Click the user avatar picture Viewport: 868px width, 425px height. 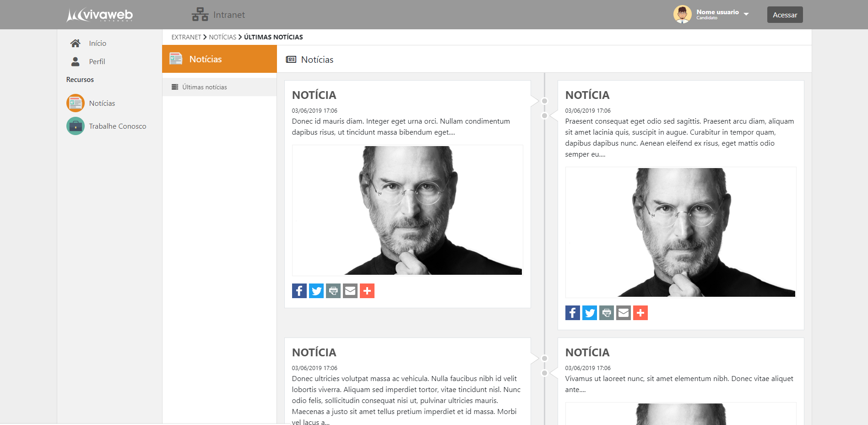[682, 14]
